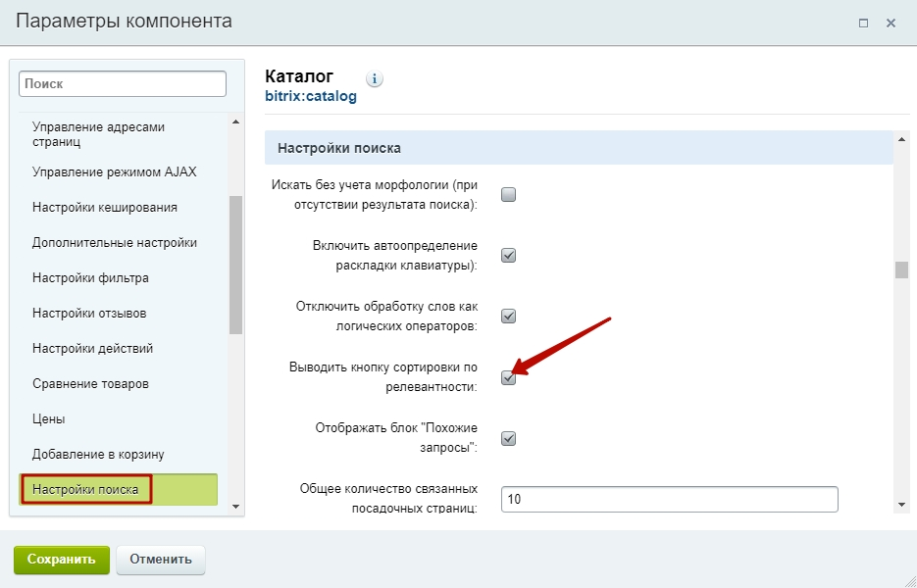Screen dimensions: 917x588
Task: Click settings panel scroll-down arrow
Action: (901, 505)
